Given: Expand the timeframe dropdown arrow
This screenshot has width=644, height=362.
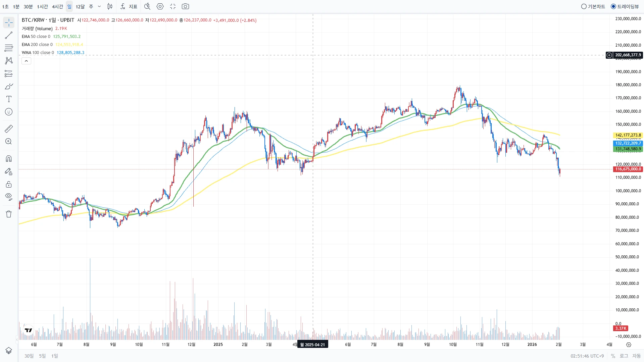Looking at the screenshot, I should pyautogui.click(x=99, y=6).
